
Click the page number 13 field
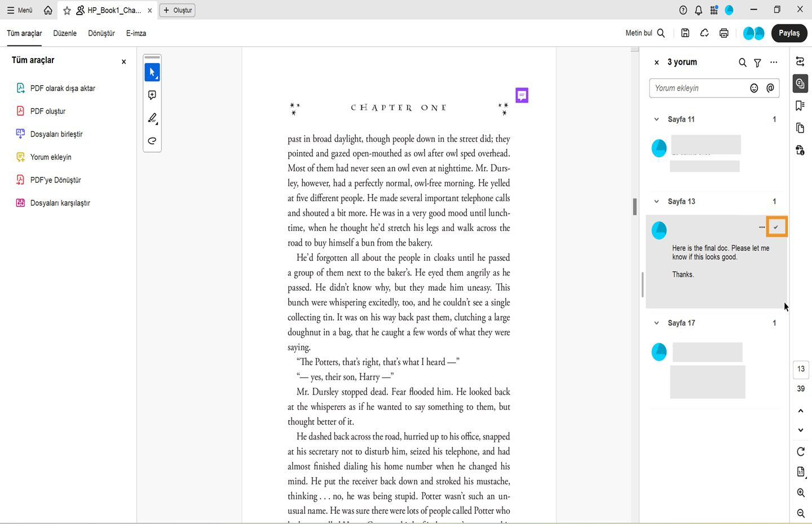point(801,369)
